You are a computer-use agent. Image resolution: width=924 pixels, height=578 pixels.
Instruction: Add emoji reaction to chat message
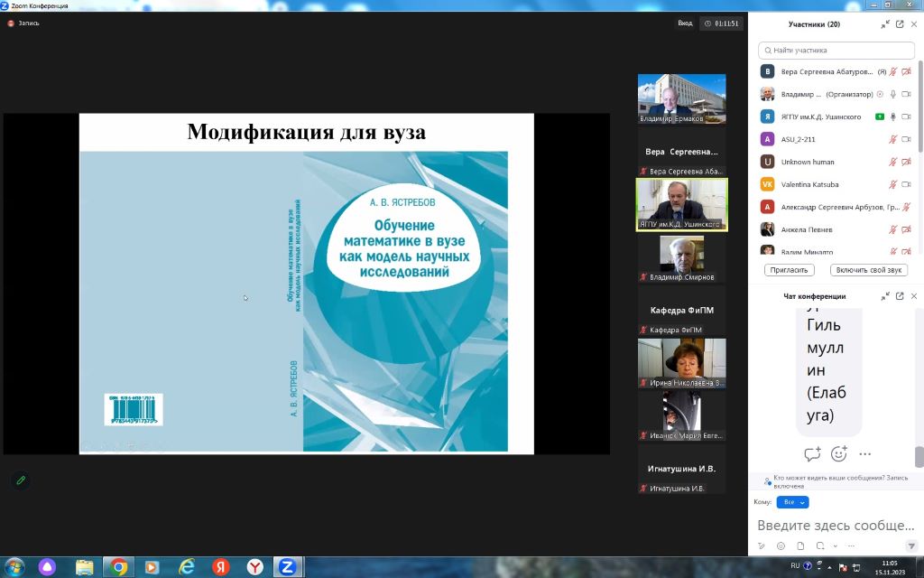tap(838, 453)
